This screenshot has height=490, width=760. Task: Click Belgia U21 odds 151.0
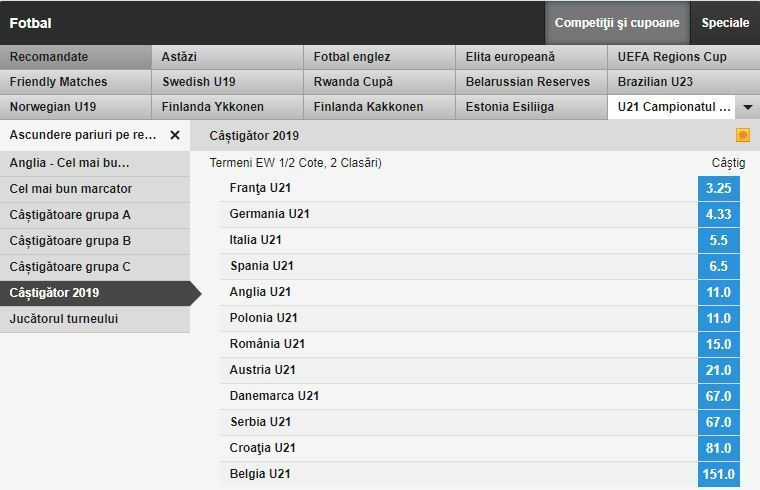718,474
